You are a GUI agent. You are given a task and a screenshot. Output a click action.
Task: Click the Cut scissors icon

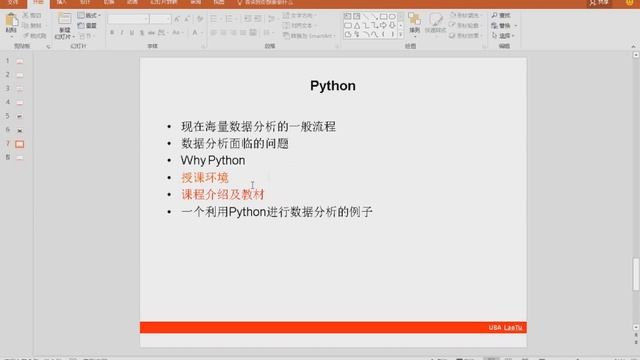[26, 15]
